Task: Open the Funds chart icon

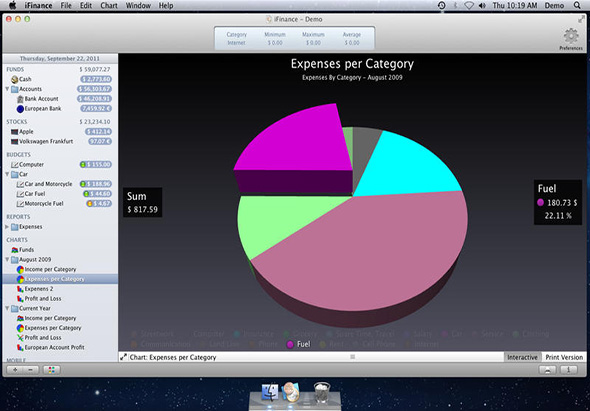Action: pos(15,250)
